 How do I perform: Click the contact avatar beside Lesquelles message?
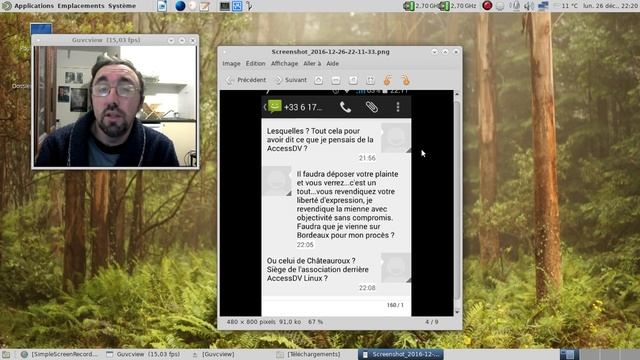point(396,138)
